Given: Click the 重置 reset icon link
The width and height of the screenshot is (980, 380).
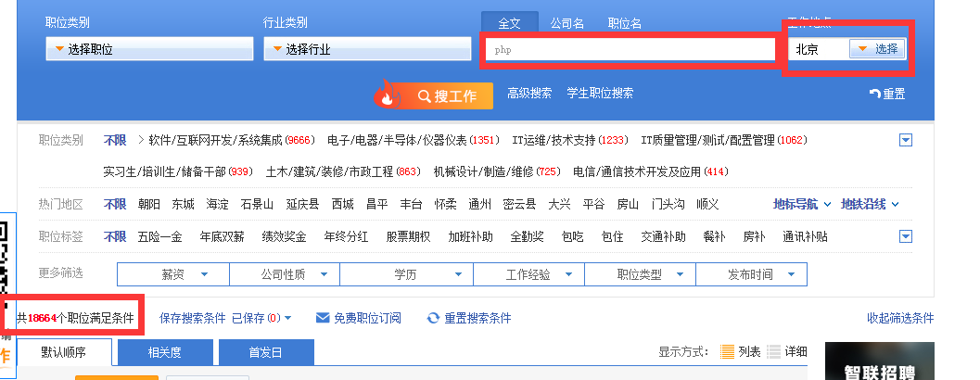Looking at the screenshot, I should [886, 94].
